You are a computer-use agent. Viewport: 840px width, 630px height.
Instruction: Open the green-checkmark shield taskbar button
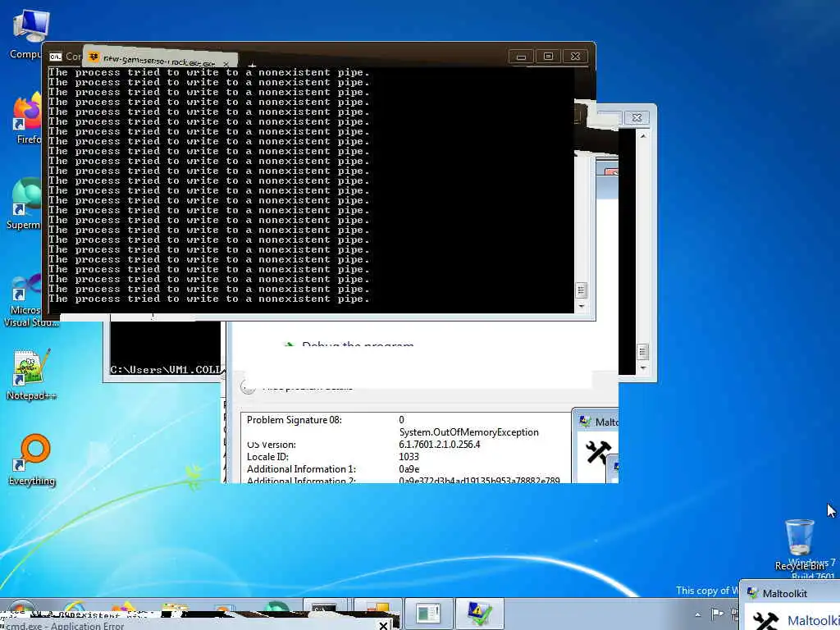[479, 612]
